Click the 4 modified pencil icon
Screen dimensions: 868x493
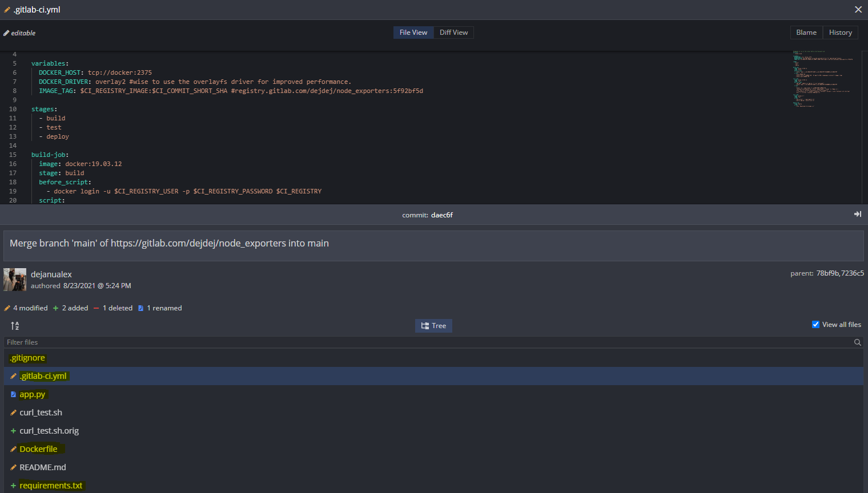[x=7, y=308]
